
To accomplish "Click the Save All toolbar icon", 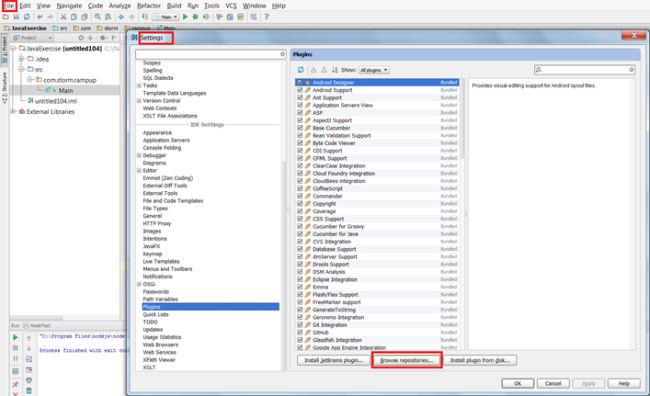I will click(x=16, y=17).
